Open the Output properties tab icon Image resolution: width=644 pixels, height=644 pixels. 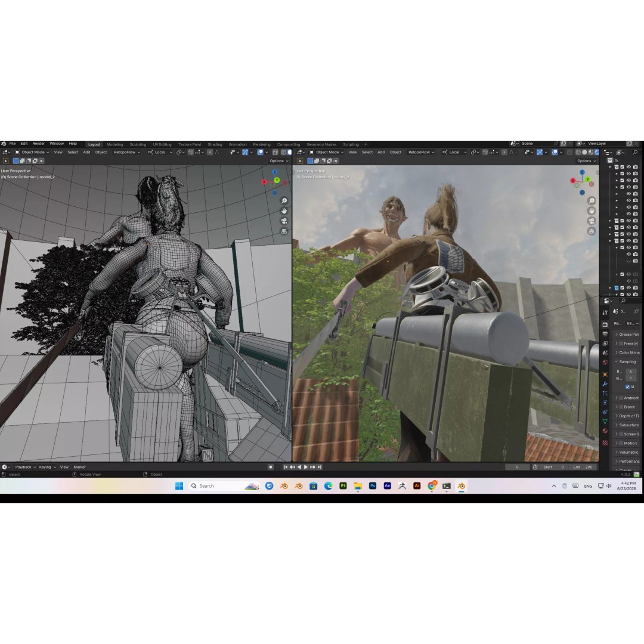605,334
